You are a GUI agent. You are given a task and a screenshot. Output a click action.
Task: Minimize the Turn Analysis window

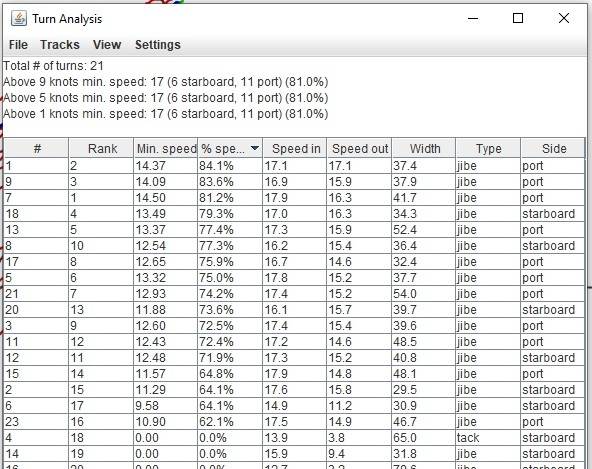pos(473,18)
